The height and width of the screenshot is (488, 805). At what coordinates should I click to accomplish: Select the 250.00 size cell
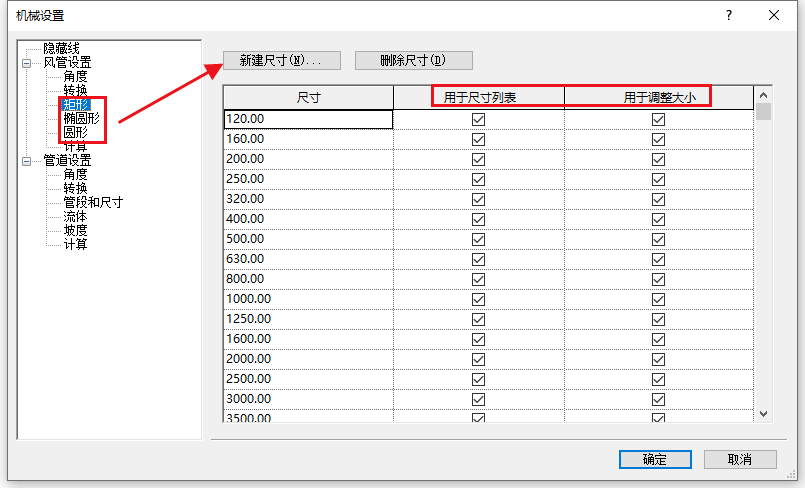click(309, 179)
